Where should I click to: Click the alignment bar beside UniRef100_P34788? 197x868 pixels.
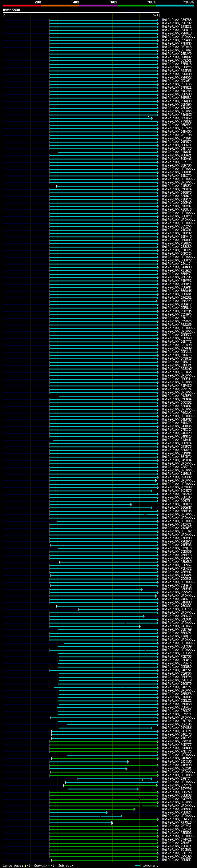tap(104, 20)
